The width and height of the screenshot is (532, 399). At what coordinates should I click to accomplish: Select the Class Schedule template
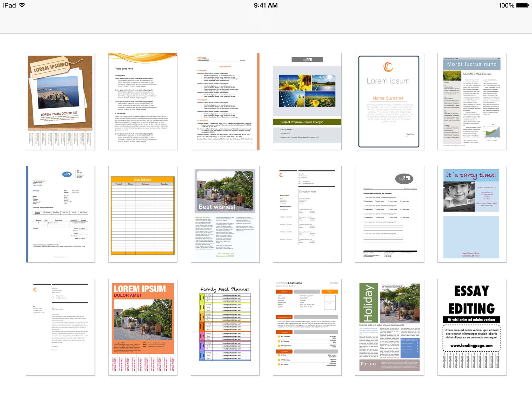point(143,212)
